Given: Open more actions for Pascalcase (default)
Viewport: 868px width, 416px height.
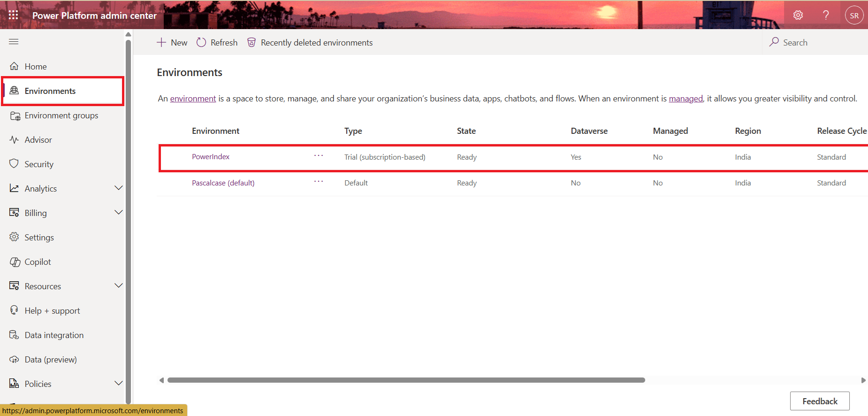Looking at the screenshot, I should click(319, 182).
